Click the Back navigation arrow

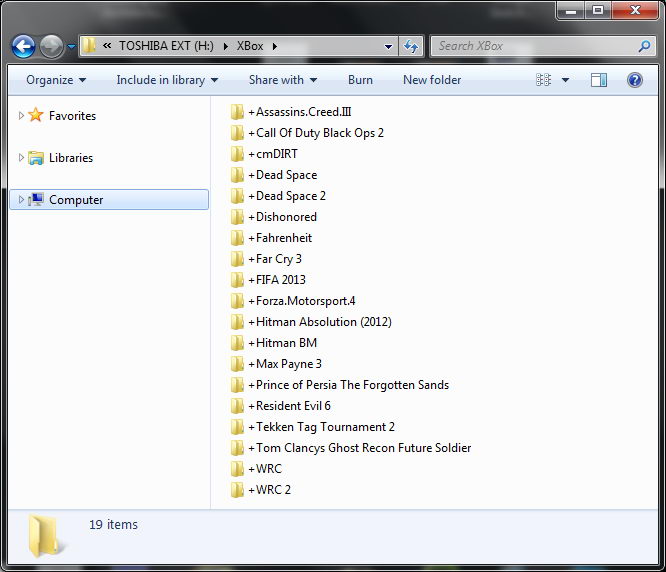(x=23, y=46)
